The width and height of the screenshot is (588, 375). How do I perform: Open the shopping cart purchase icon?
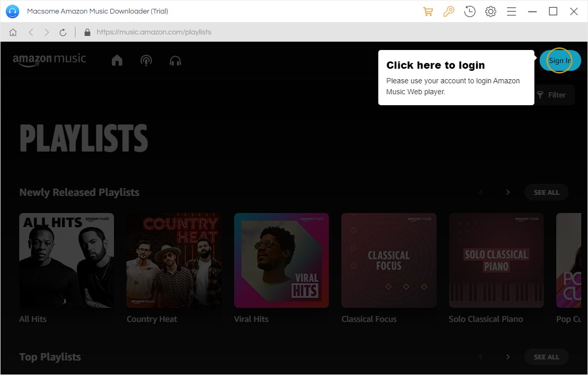pyautogui.click(x=428, y=11)
